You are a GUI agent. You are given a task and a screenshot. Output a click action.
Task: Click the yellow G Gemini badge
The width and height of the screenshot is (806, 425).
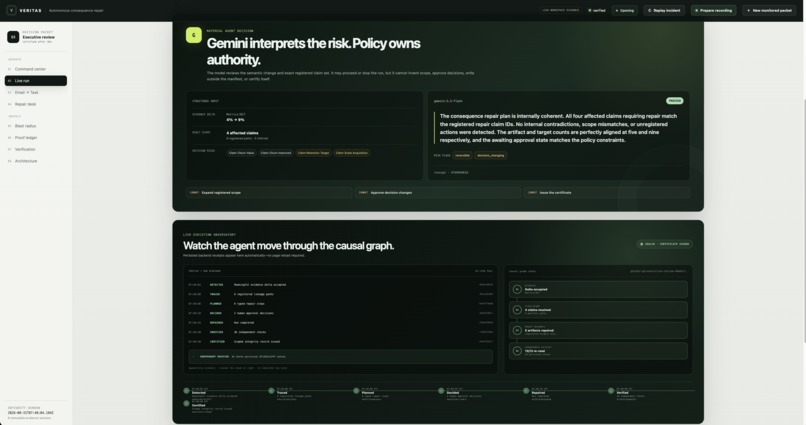[194, 35]
